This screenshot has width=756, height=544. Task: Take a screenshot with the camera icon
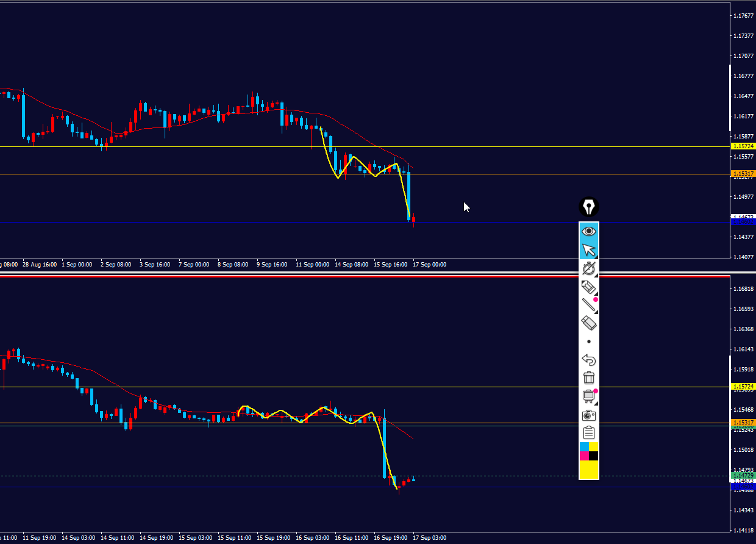(589, 415)
